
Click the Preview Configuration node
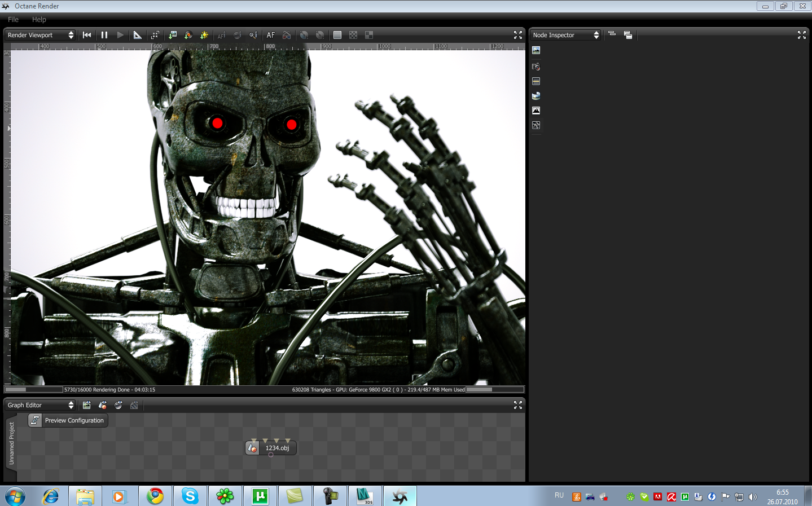tap(68, 420)
